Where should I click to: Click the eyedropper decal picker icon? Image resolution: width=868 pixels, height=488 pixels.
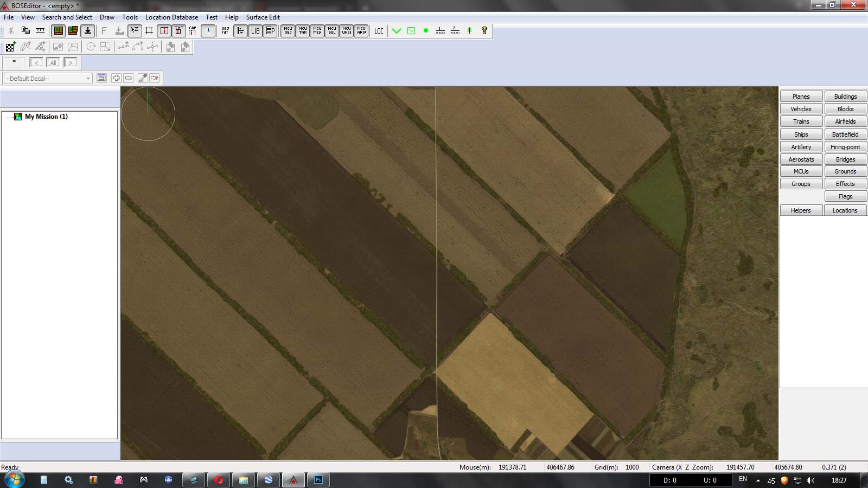(x=143, y=78)
